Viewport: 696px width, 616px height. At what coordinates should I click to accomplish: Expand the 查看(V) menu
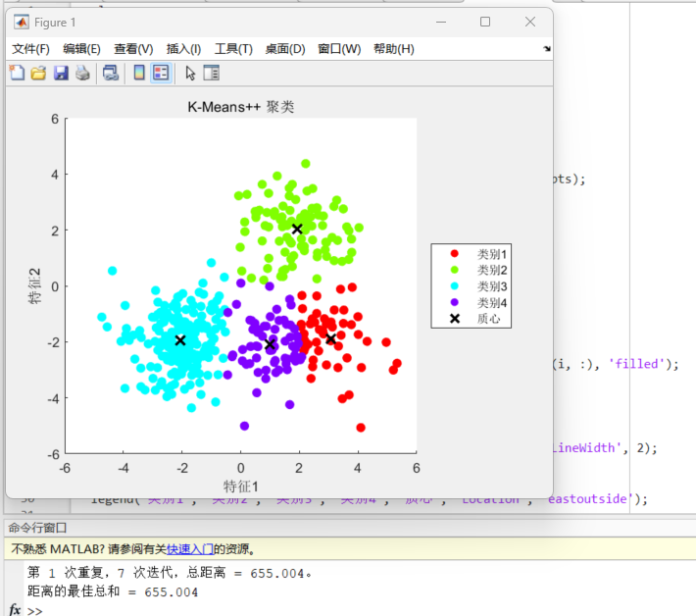tap(133, 49)
